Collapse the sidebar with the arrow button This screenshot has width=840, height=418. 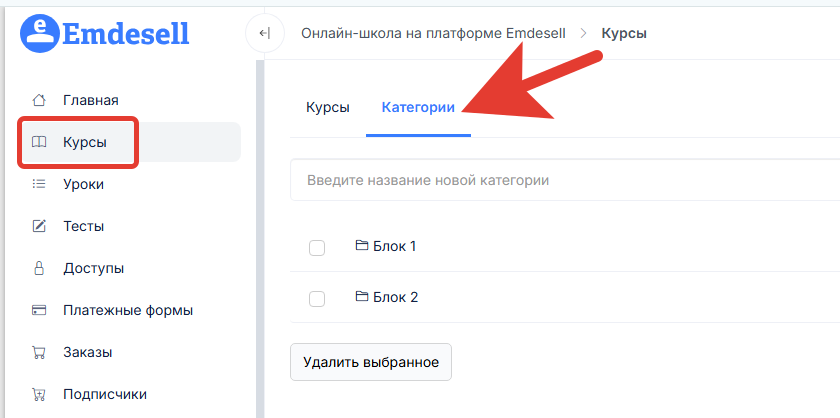265,33
